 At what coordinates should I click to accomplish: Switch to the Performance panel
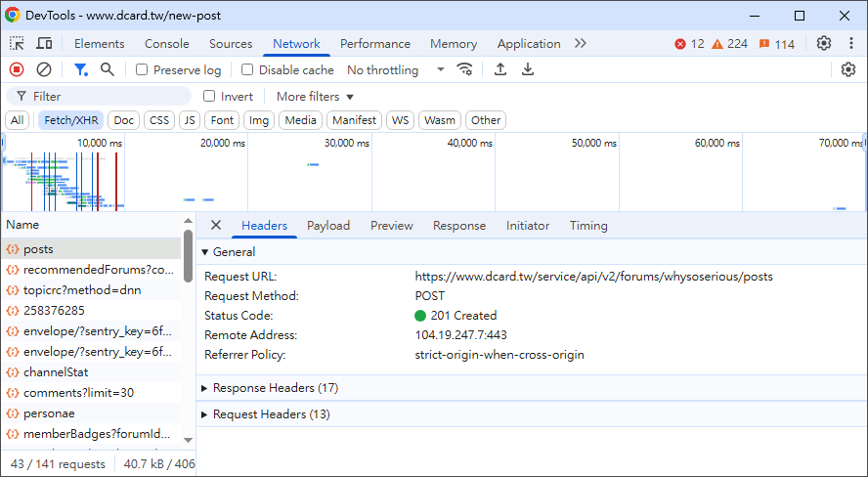[375, 44]
